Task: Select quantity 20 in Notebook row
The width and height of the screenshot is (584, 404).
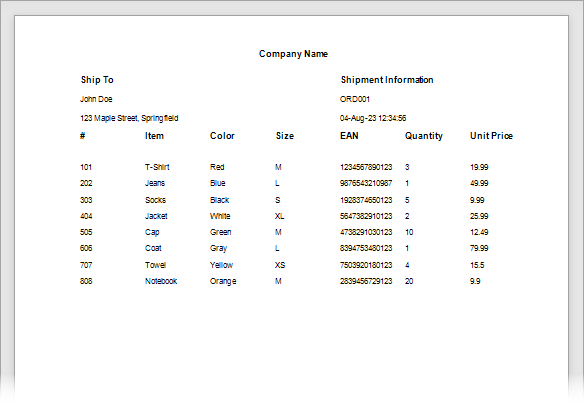Action: click(x=409, y=281)
